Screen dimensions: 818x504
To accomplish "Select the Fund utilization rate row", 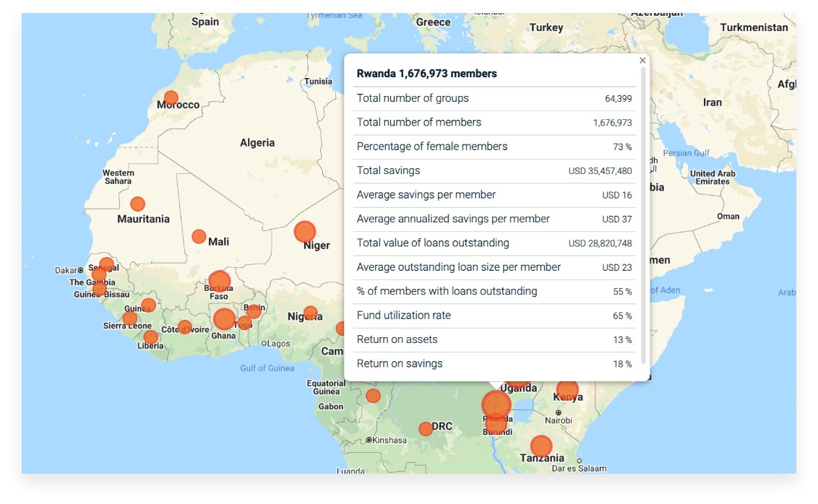I will point(494,316).
